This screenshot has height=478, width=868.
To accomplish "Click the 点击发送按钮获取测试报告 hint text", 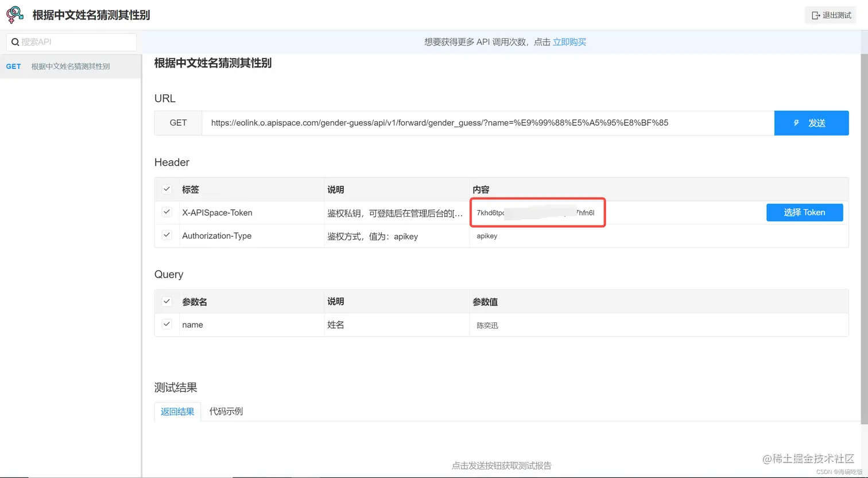I will (502, 465).
